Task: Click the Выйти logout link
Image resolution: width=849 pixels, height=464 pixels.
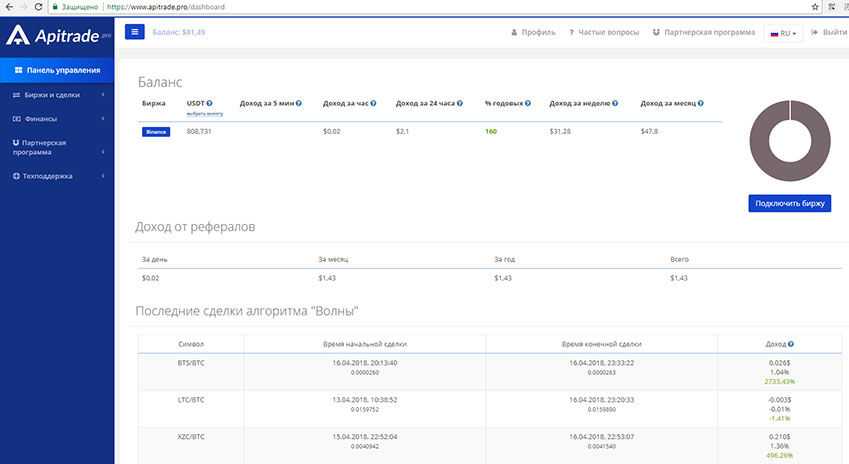Action: click(829, 32)
